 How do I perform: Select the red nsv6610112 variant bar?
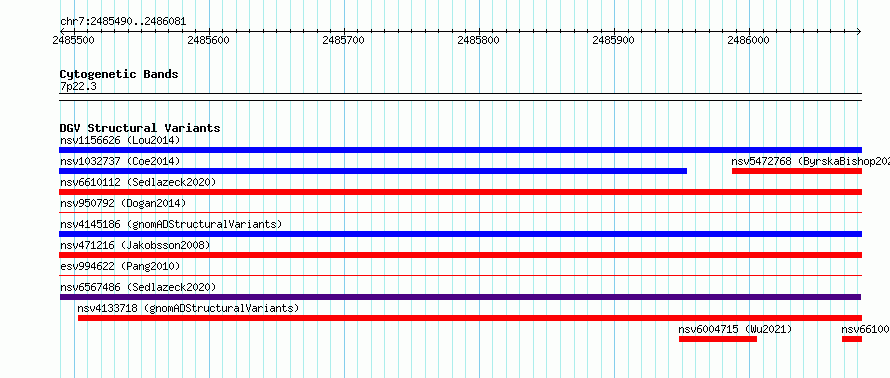(460, 192)
